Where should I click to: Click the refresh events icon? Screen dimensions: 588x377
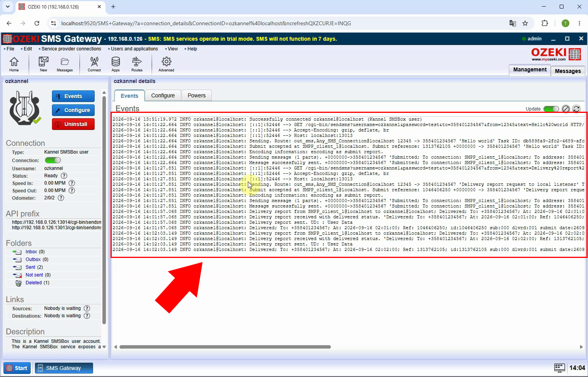(576, 109)
